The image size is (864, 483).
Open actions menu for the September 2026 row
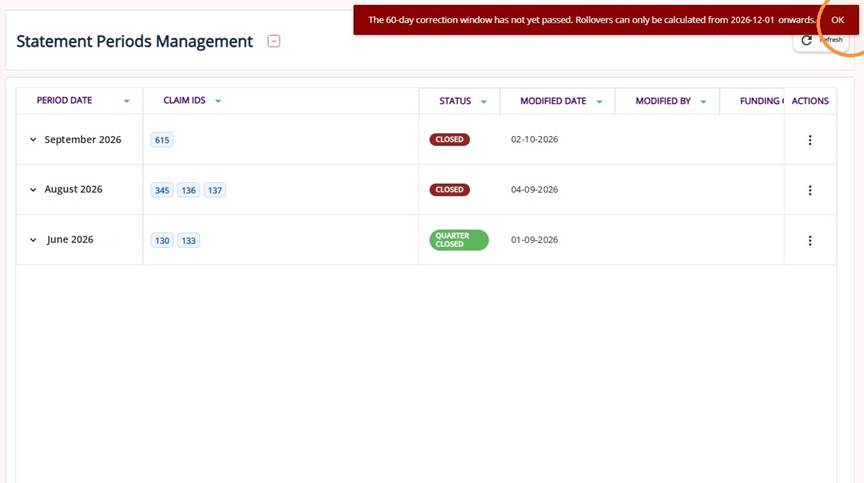tap(809, 140)
